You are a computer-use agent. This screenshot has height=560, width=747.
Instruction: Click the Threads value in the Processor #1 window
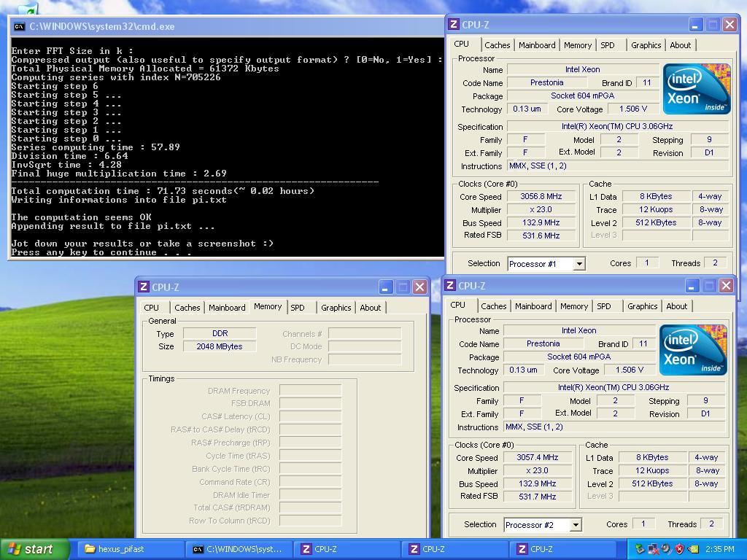[715, 262]
